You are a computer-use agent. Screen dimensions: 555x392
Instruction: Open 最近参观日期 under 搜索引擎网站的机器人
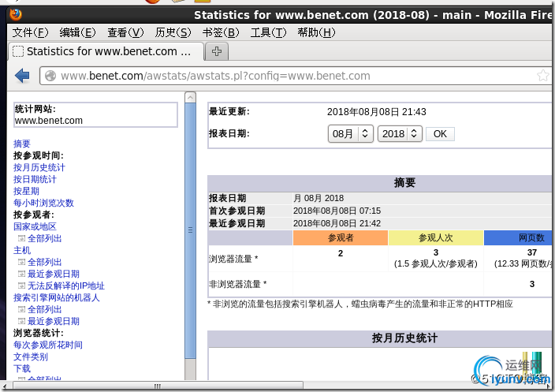coord(54,321)
